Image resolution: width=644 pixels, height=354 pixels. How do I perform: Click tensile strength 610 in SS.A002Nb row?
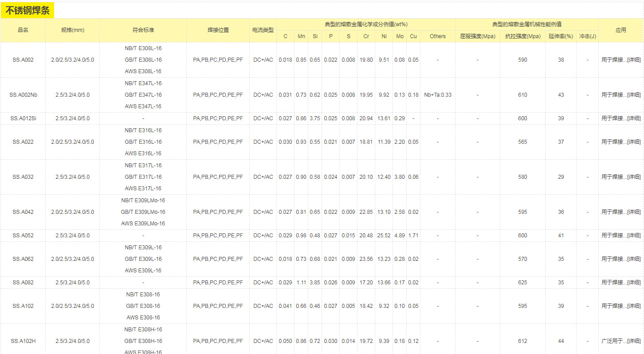pos(523,95)
